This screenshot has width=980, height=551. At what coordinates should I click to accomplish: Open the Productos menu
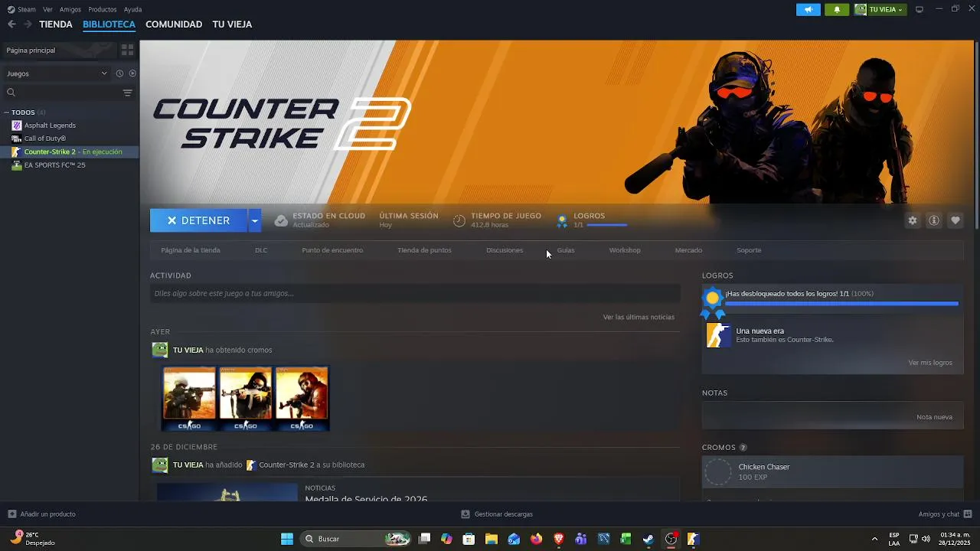(103, 9)
